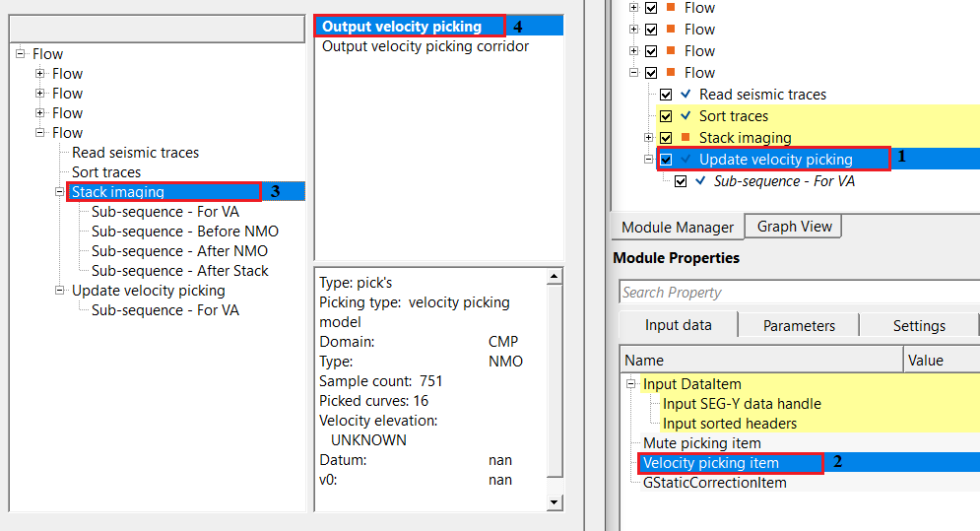Screen dimensions: 980x531
Task: Click the checkmark icon beside Read seismic traces
Action: [x=686, y=95]
